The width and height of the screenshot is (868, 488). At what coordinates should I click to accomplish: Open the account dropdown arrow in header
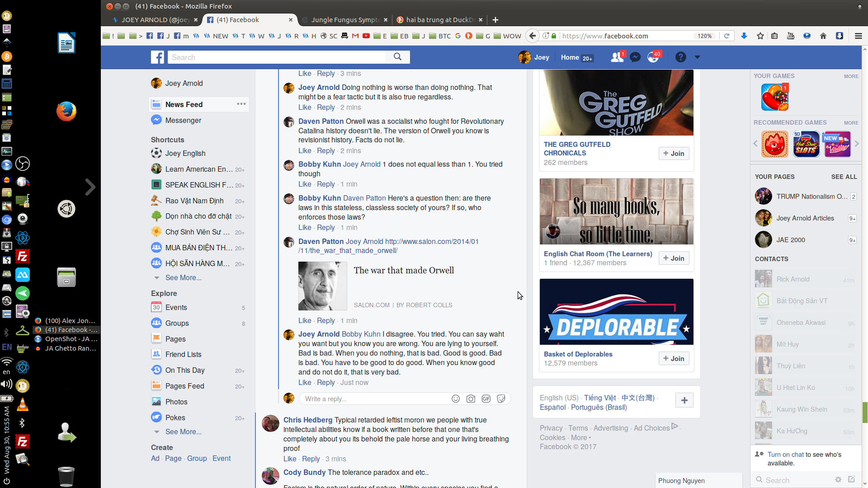[x=697, y=57]
